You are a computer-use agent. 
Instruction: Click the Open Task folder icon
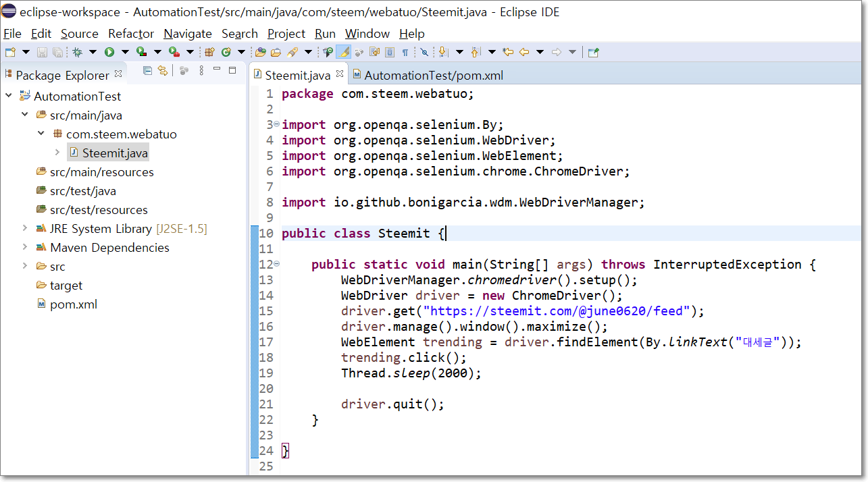pos(276,52)
